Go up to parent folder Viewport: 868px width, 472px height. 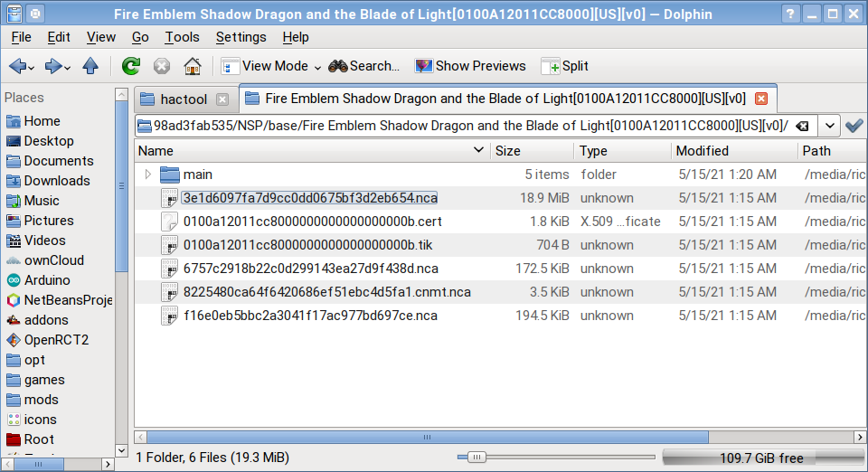(90, 66)
